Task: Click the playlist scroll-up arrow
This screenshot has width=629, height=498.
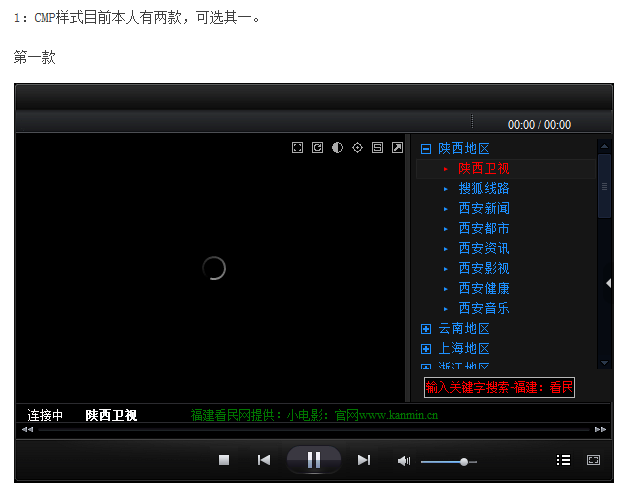Action: click(x=604, y=146)
